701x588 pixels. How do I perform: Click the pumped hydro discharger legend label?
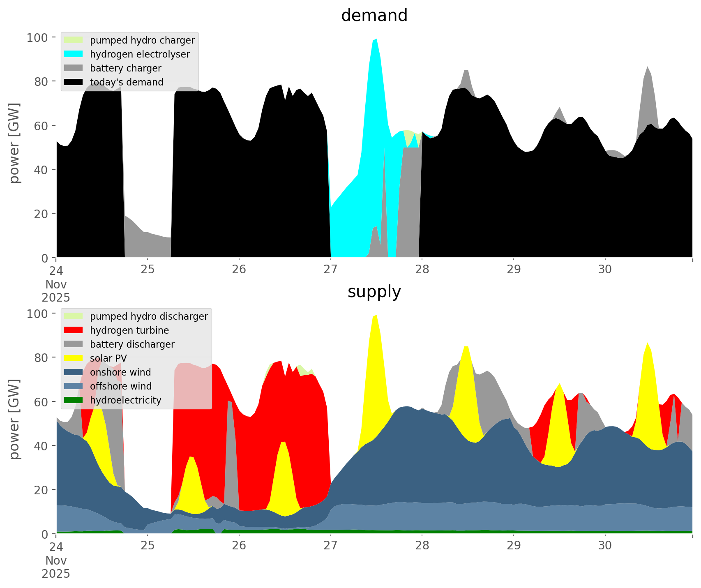[x=149, y=316]
